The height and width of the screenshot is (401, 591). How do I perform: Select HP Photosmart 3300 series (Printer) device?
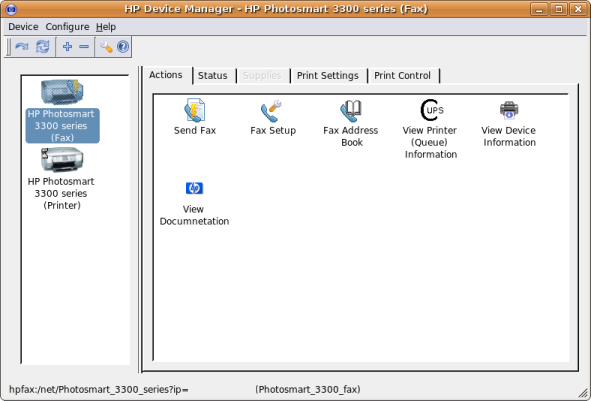[x=61, y=179]
